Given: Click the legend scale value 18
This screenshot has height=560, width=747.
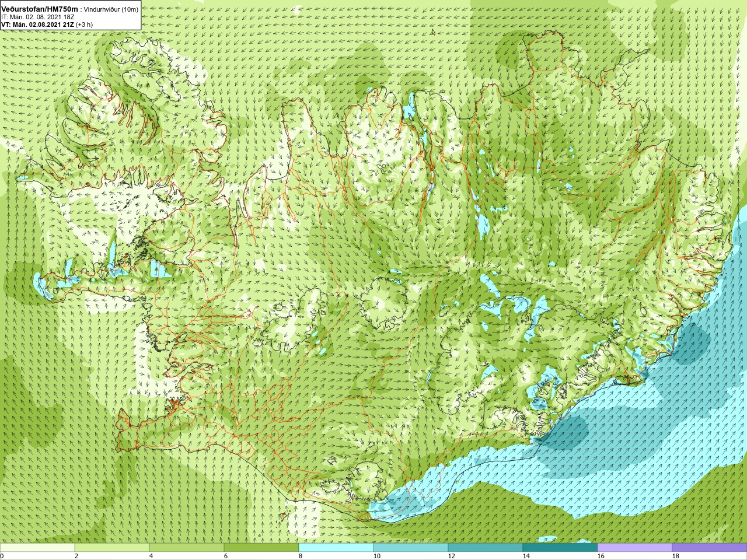Looking at the screenshot, I should [676, 556].
